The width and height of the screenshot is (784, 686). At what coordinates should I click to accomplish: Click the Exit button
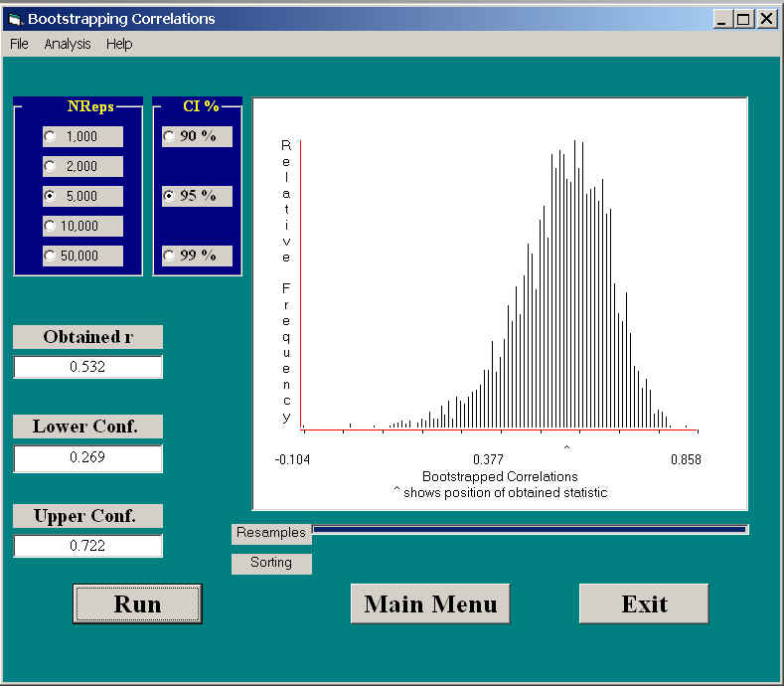644,603
